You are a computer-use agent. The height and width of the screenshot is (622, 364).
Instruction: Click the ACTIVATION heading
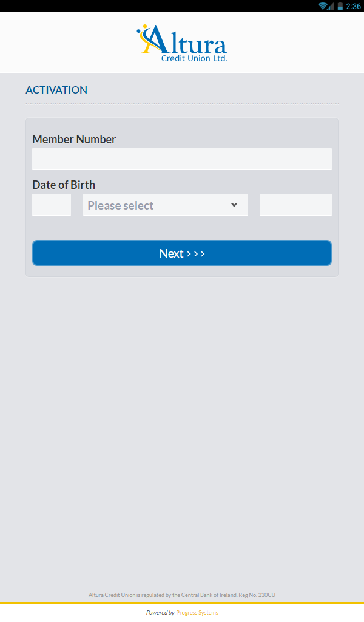click(x=56, y=90)
